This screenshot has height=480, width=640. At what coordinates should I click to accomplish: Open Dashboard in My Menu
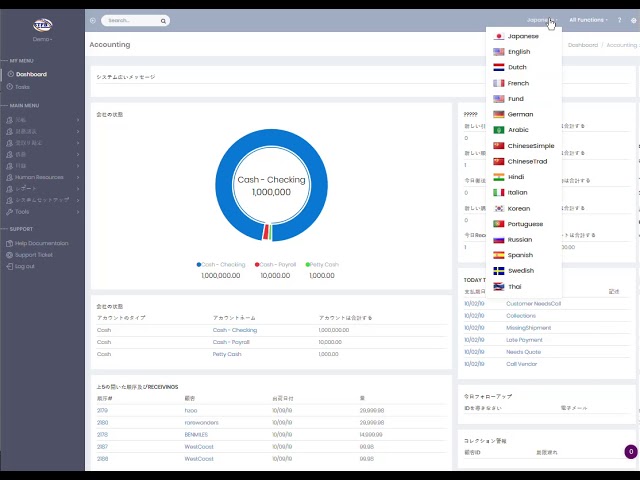click(31, 74)
